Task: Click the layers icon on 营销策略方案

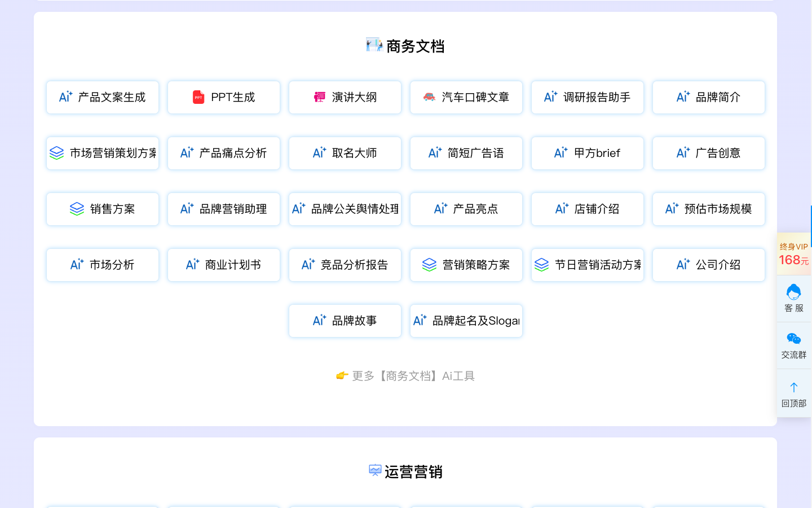Action: click(429, 265)
